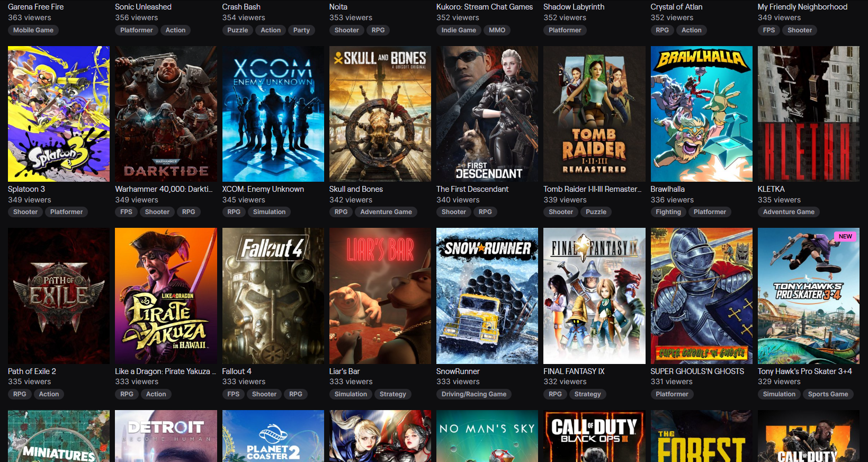Screen dimensions: 868x462
Task: Click The First Descendant cover image
Action: coord(487,114)
